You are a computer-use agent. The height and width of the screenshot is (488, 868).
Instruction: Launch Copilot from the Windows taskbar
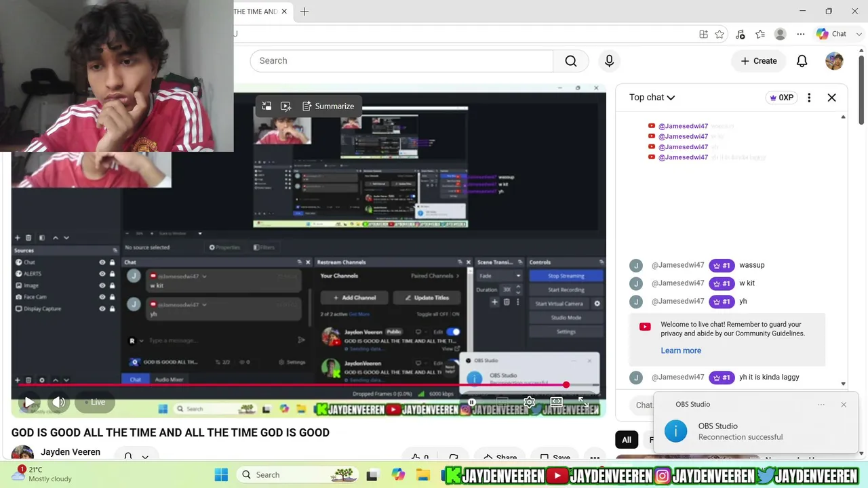click(x=398, y=474)
